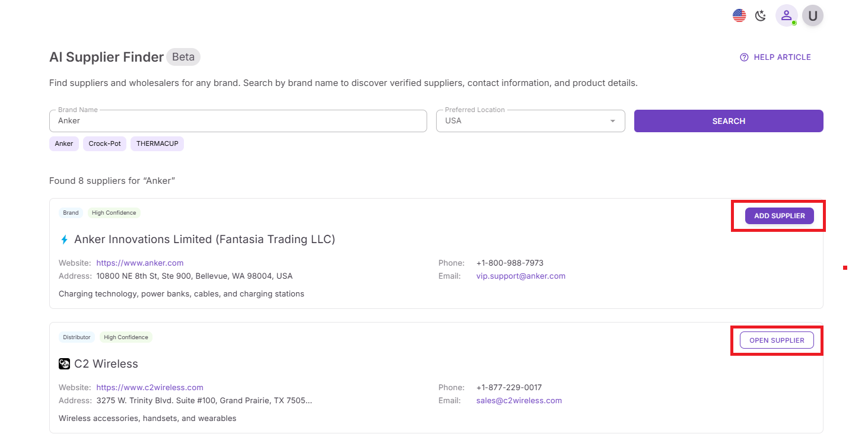Open the user avatar U menu
Image resolution: width=868 pixels, height=437 pixels.
tap(813, 15)
